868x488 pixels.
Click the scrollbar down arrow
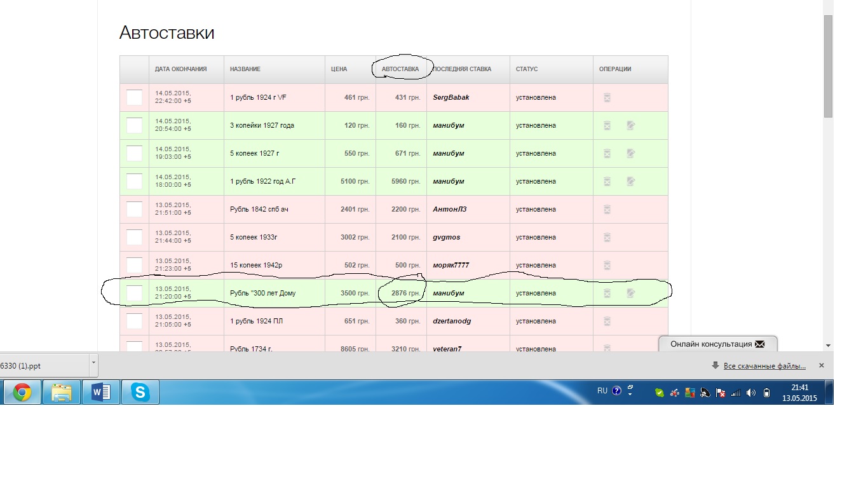[828, 346]
